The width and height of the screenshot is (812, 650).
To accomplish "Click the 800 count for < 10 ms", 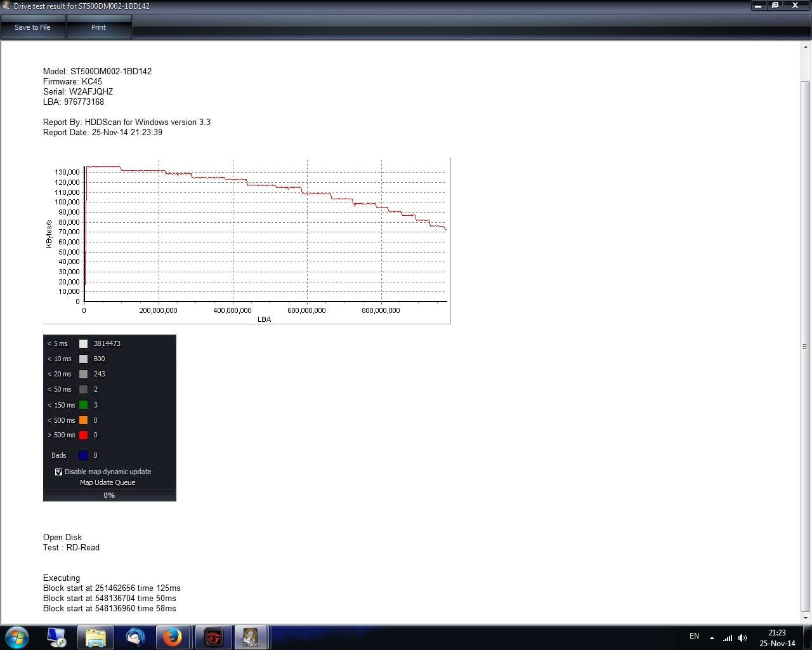I will pyautogui.click(x=99, y=359).
